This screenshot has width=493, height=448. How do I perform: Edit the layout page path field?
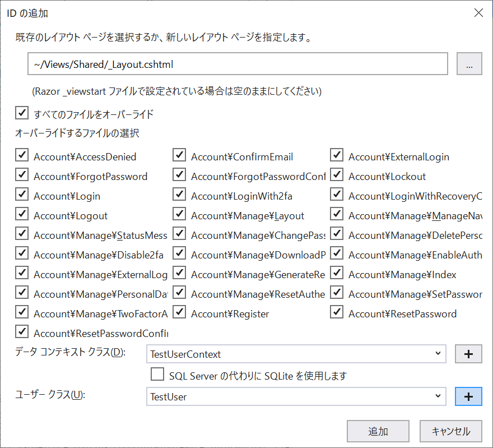coord(238,64)
